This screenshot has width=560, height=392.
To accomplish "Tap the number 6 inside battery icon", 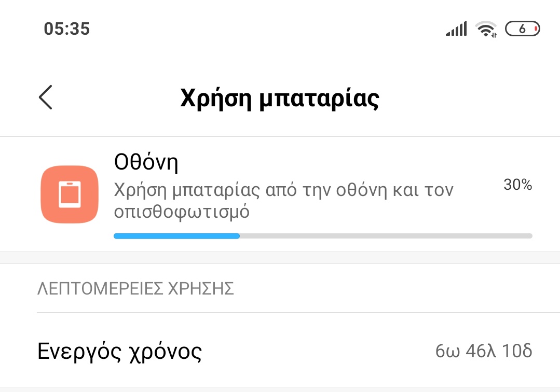I will coord(522,29).
